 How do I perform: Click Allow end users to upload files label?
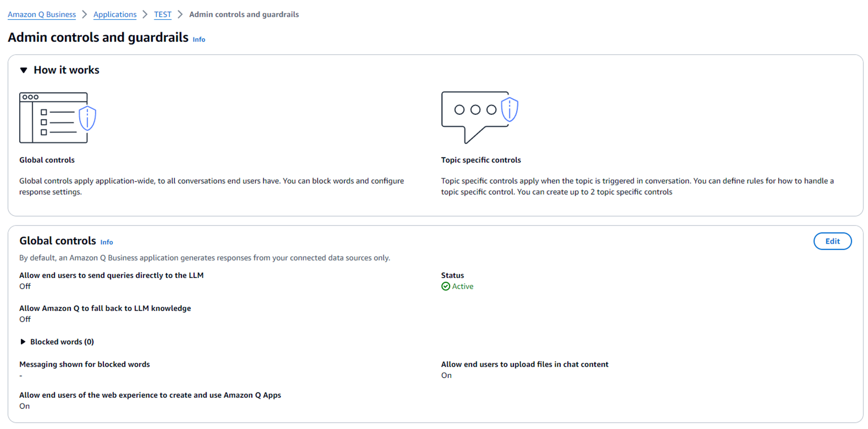click(x=525, y=364)
